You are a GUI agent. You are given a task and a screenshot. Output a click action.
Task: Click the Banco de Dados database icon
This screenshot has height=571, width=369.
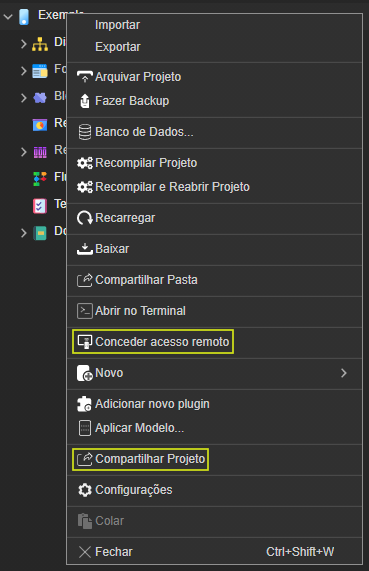point(85,132)
